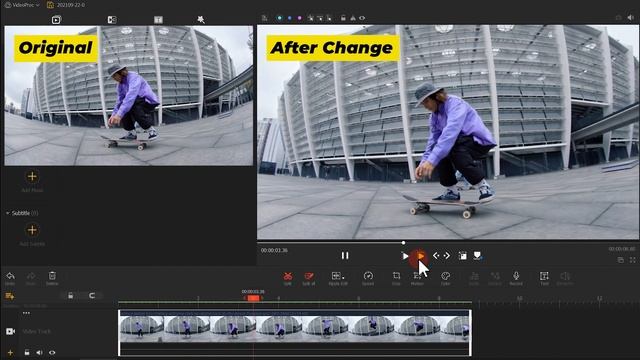The image size is (640, 360).
Task: Click the plus to add music
Action: coord(32,177)
